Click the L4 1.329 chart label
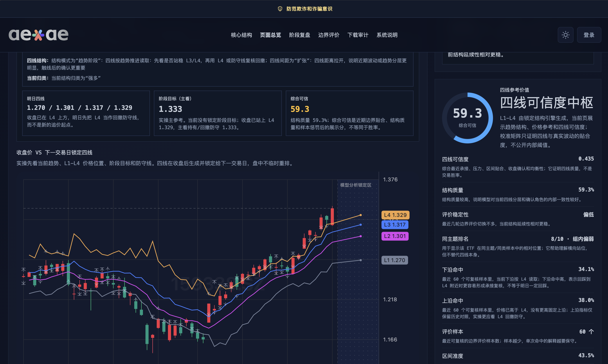 (x=395, y=215)
